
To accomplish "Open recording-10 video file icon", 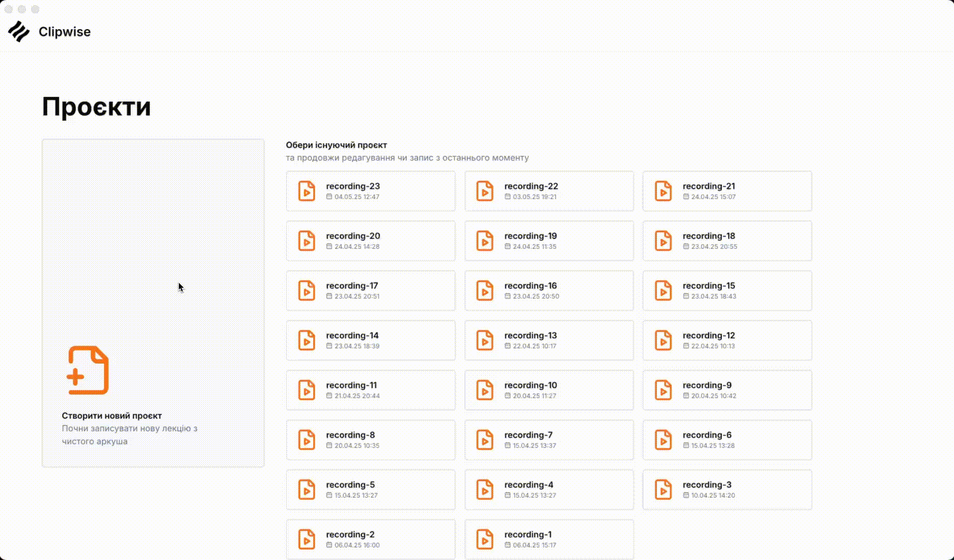I will tap(485, 390).
